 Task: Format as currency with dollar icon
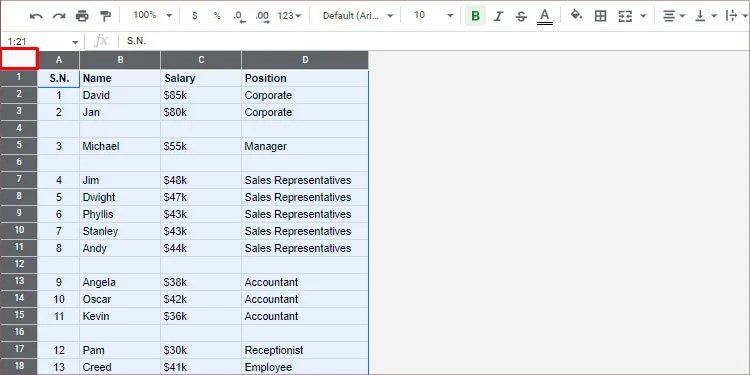(x=194, y=16)
